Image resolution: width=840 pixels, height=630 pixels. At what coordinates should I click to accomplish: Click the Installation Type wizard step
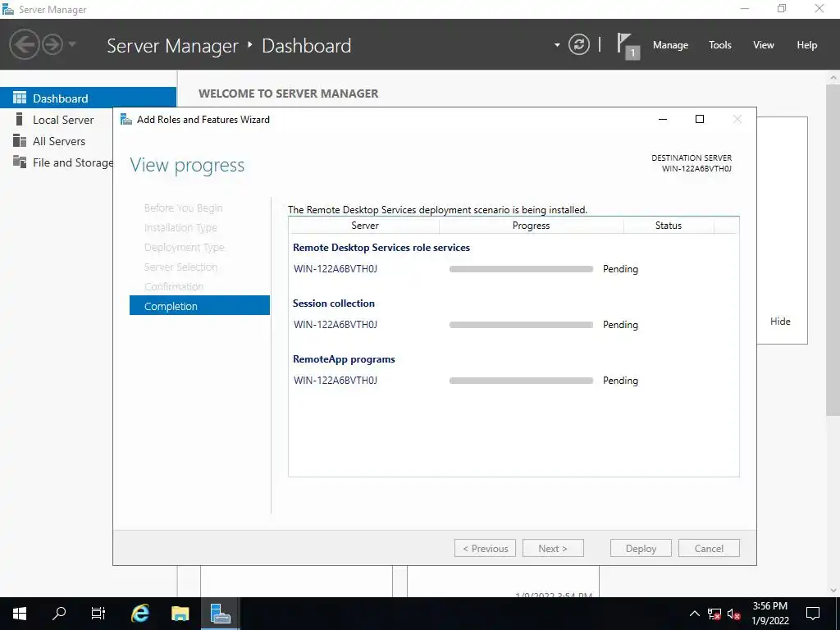[x=180, y=228]
